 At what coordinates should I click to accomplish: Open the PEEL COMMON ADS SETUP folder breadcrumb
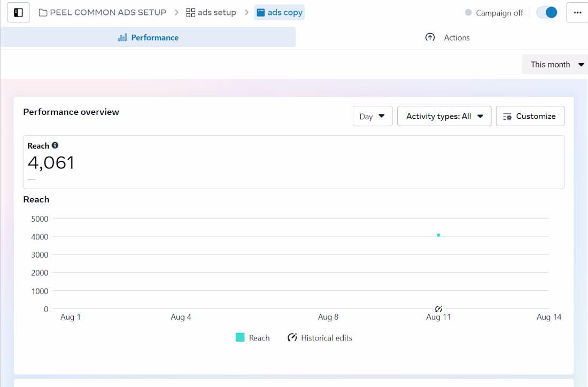tap(103, 12)
